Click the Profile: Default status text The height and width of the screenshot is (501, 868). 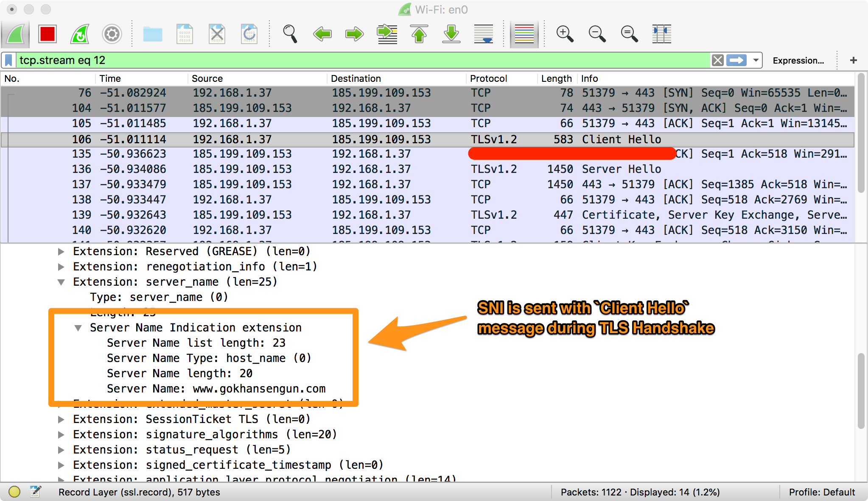pos(821,492)
